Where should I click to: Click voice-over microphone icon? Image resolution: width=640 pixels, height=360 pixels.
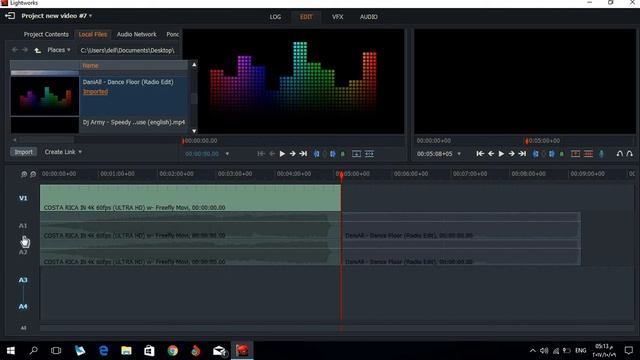point(601,154)
